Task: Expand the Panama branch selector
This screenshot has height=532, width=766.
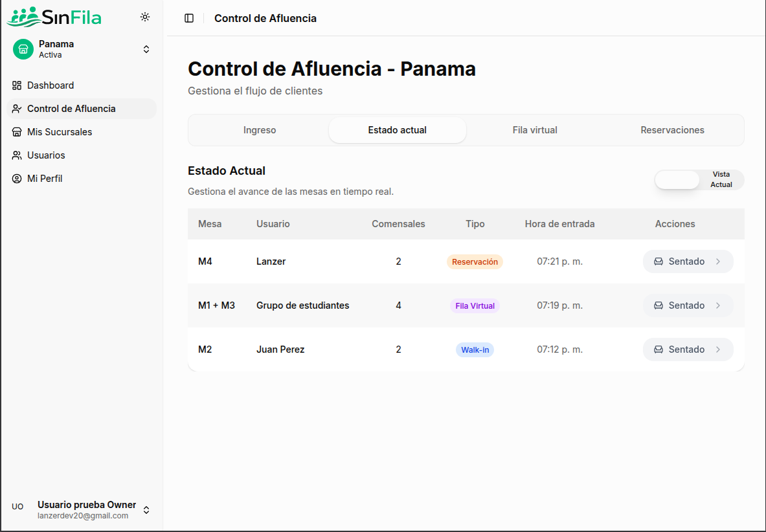Action: pos(146,49)
